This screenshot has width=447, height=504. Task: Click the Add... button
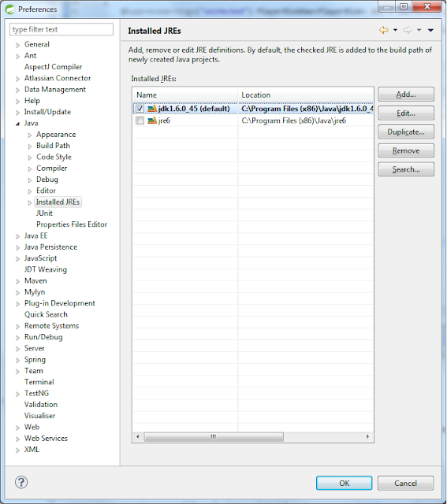pyautogui.click(x=406, y=94)
